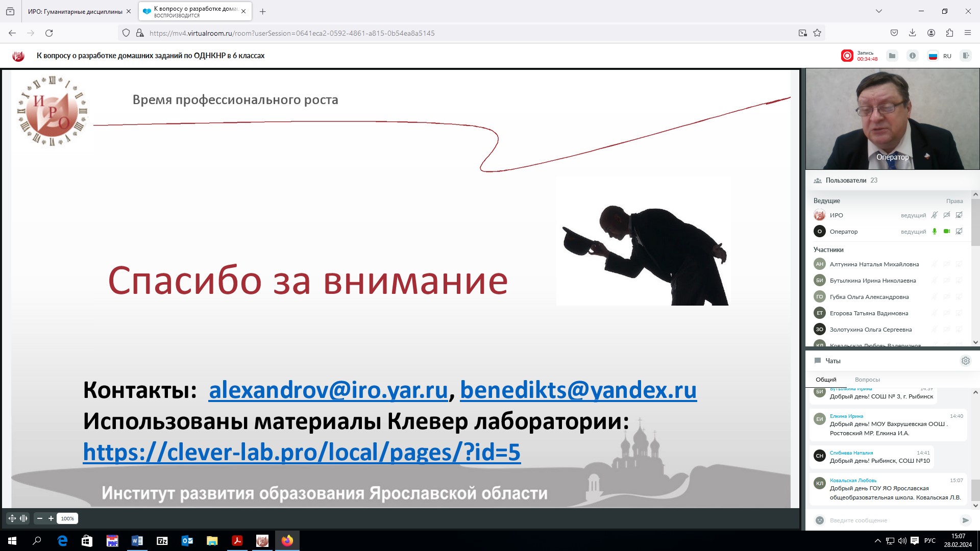Click the fit-width icon below slide
Screen dimensions: 980x551
[23, 518]
